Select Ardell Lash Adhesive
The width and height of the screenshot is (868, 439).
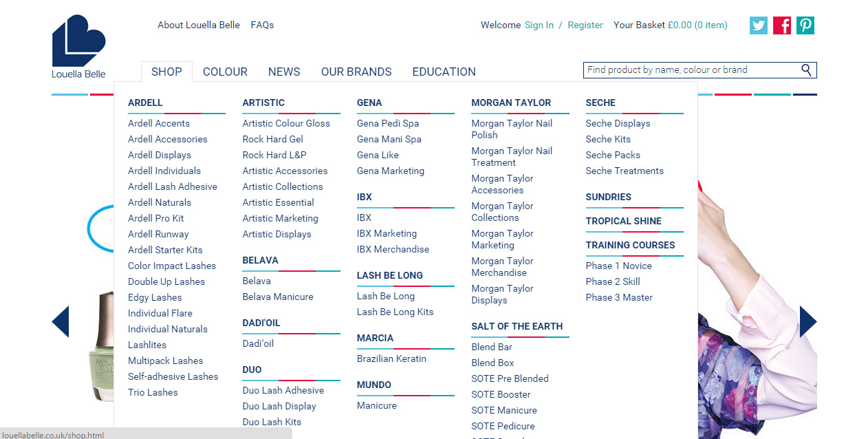173,186
